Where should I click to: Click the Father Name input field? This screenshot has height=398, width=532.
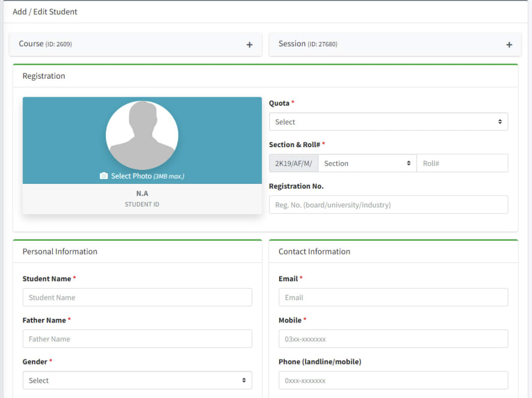[137, 338]
